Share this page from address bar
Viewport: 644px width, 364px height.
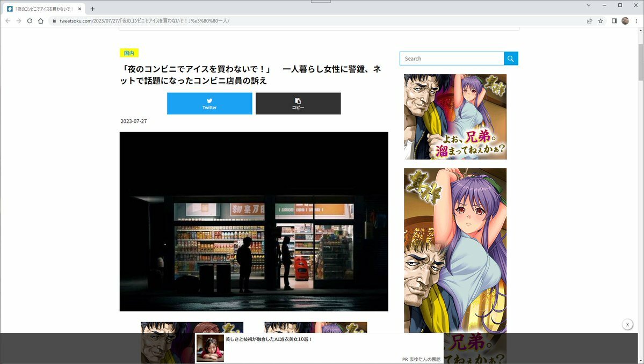(x=589, y=21)
